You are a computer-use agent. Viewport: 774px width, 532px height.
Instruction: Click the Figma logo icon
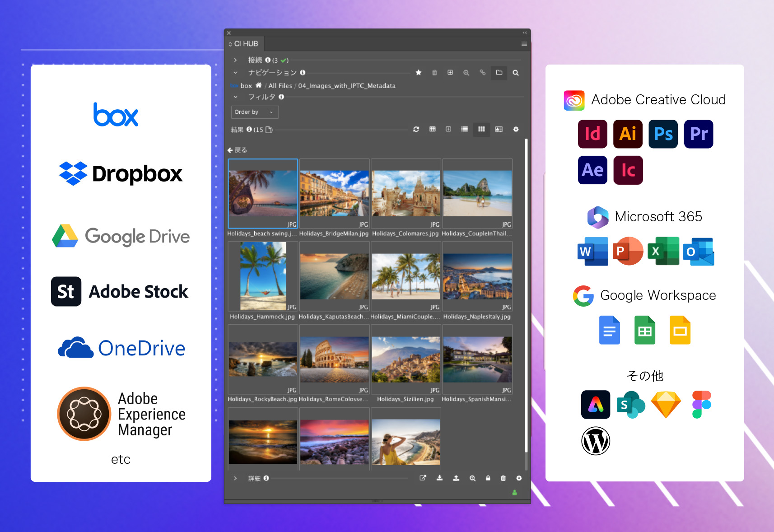[x=701, y=405]
